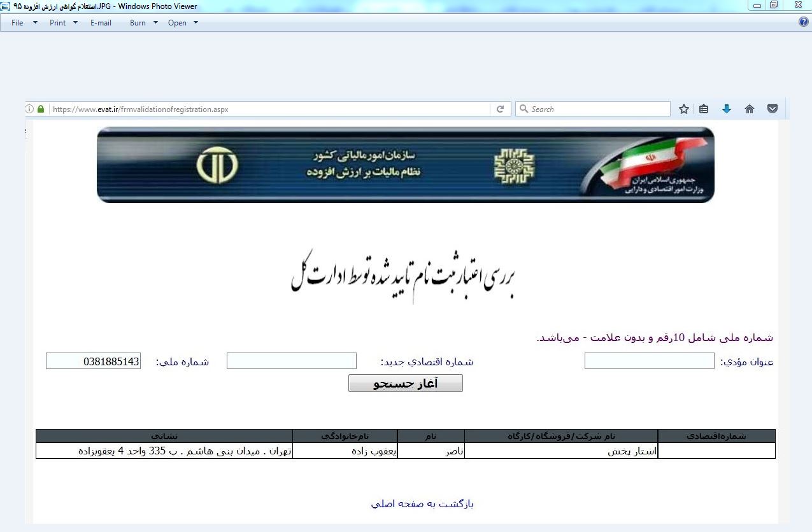
Task: Expand the Burn dropdown arrow
Action: coord(155,22)
